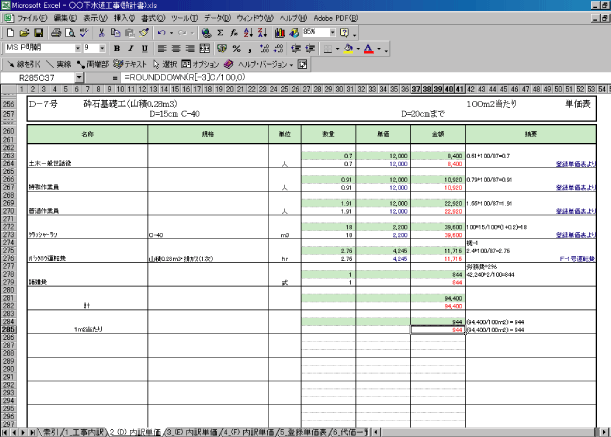Increase decimal places

tap(265, 49)
